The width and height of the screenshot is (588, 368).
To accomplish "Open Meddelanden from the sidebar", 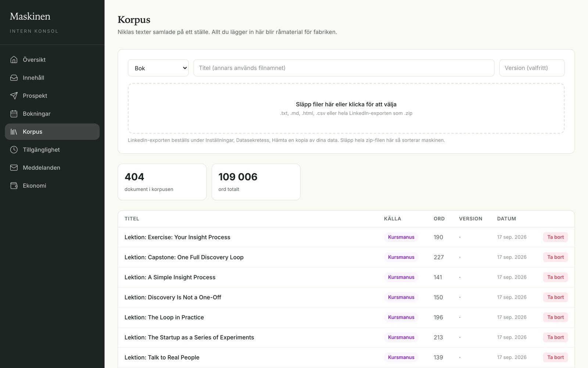I will click(x=52, y=168).
